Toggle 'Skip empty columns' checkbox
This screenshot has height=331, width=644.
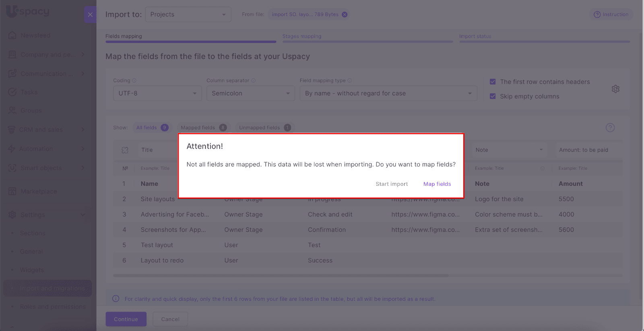493,96
